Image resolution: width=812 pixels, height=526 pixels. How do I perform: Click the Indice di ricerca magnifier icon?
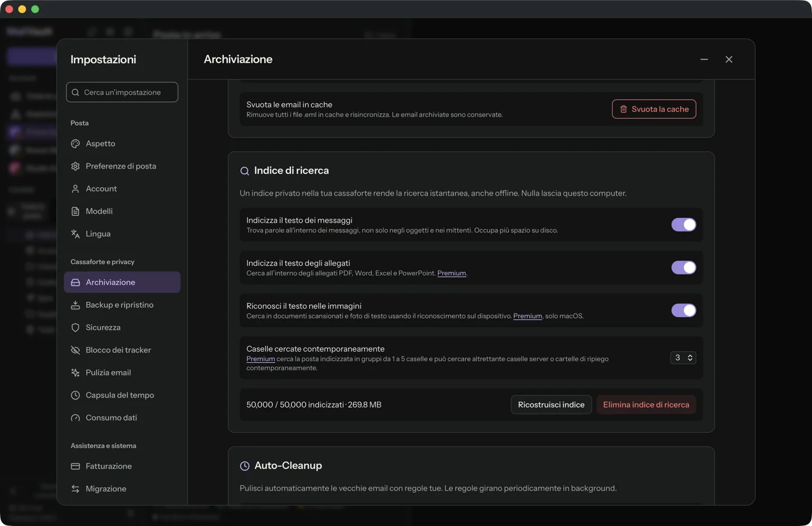pos(245,171)
